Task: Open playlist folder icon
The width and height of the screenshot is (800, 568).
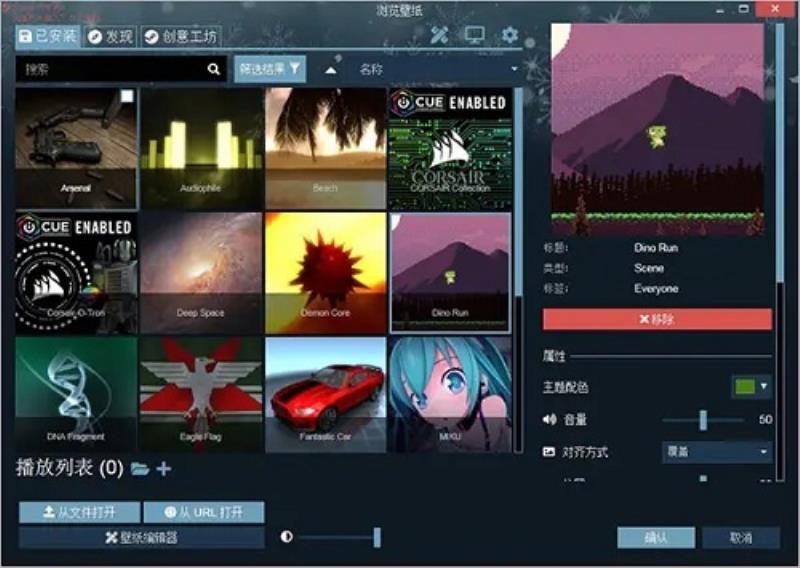Action: click(x=140, y=468)
